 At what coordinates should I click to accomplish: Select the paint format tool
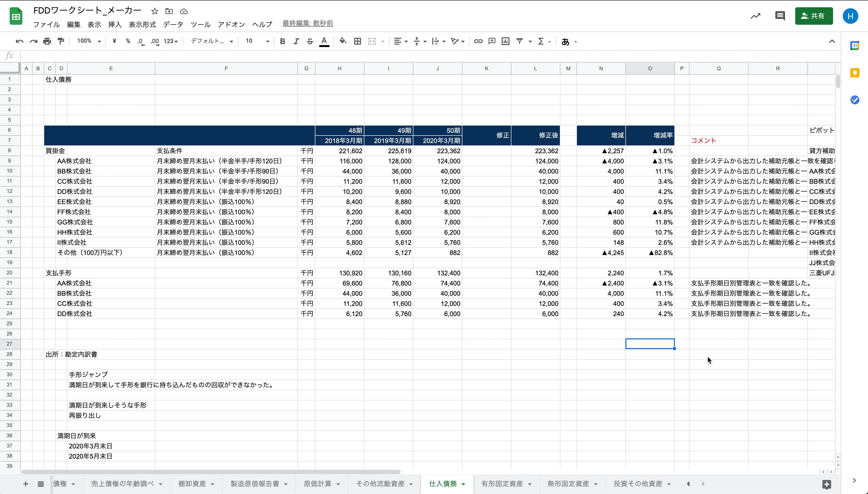coord(61,42)
